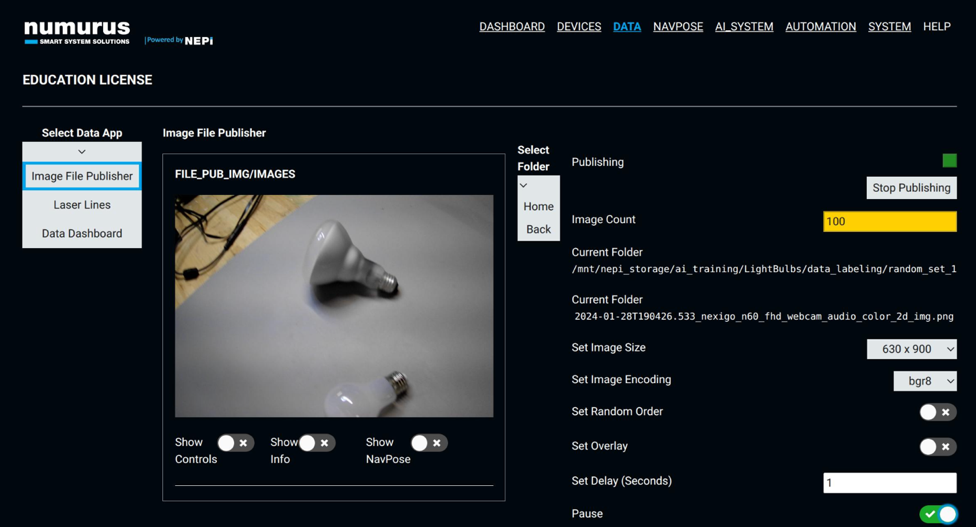Enable Show NavPose switch
This screenshot has width=976, height=527.
(428, 443)
